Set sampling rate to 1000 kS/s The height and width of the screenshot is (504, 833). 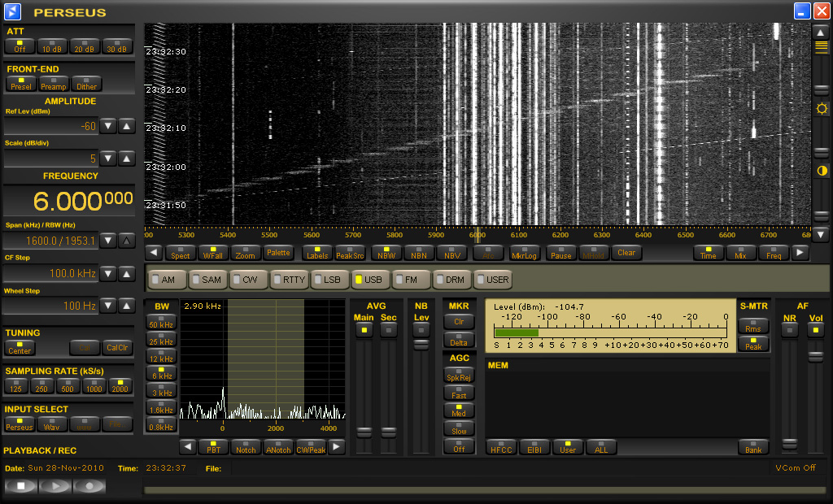tap(94, 386)
